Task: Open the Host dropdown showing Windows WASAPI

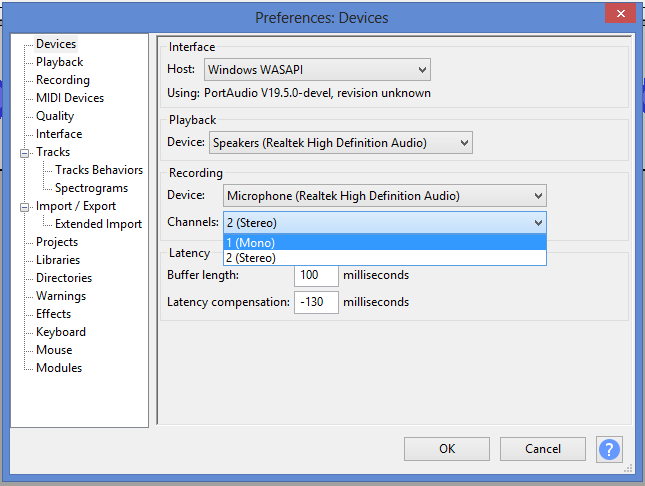Action: 317,70
